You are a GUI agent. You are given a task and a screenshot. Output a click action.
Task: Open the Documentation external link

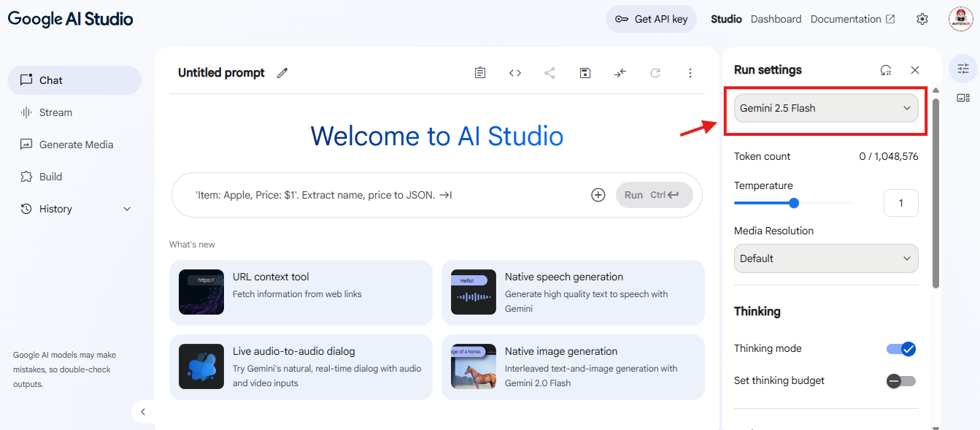click(x=852, y=19)
